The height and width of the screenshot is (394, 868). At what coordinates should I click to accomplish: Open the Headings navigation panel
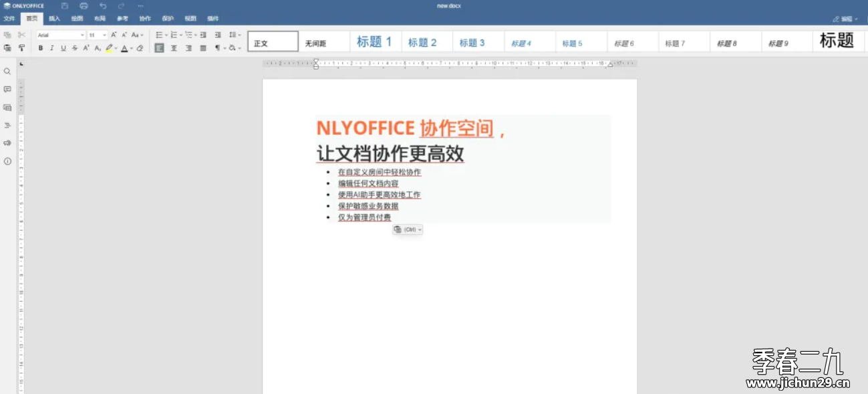[7, 125]
